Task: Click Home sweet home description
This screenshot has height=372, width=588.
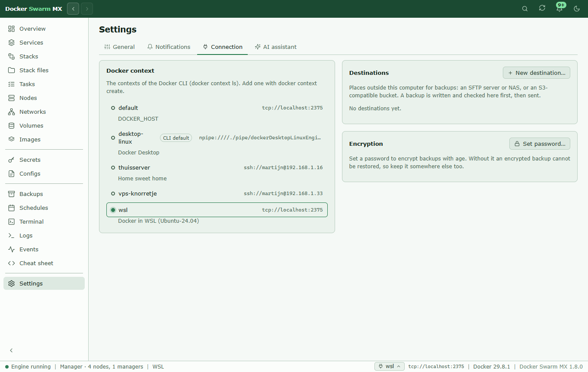Action: point(142,178)
